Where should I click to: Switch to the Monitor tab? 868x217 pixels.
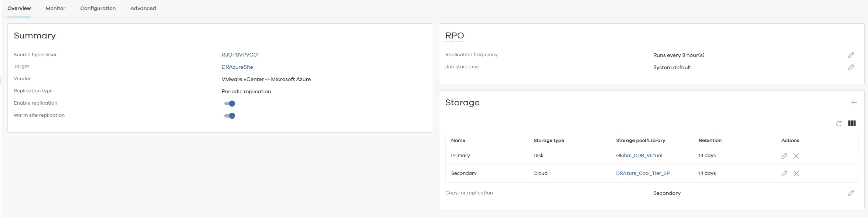coord(55,8)
